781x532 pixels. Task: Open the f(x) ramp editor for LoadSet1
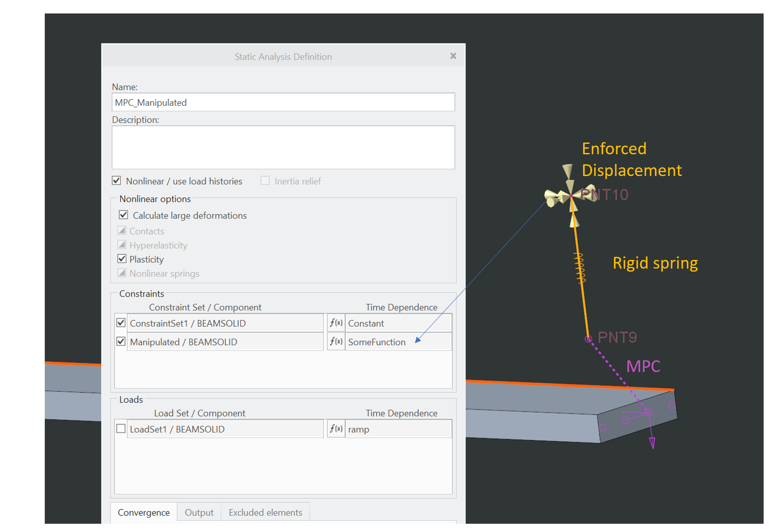pos(336,429)
